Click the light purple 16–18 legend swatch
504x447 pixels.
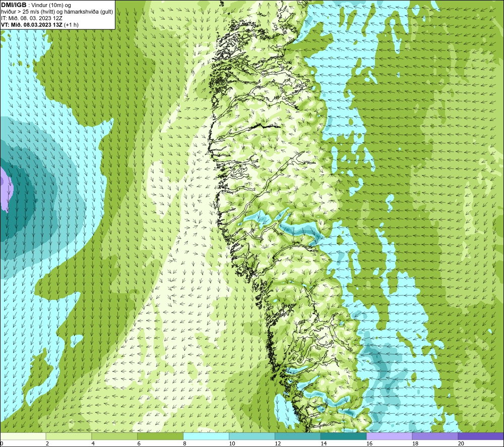(389, 436)
